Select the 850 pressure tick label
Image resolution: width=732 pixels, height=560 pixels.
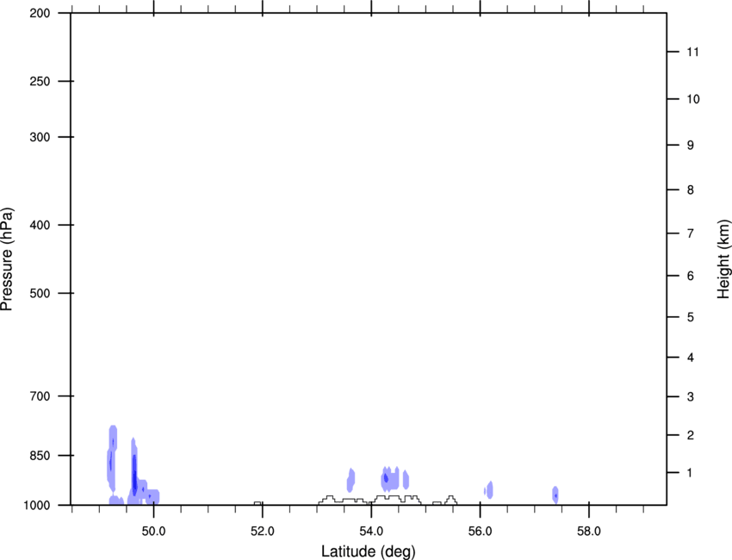pos(40,456)
